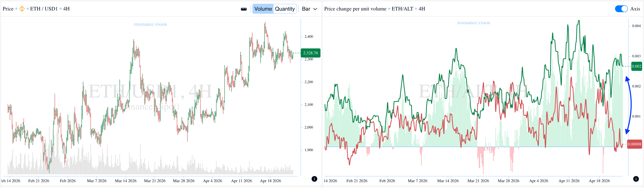The width and height of the screenshot is (644, 188).
Task: Click the Apr 11 2026 date on the price chart
Action: [241, 181]
